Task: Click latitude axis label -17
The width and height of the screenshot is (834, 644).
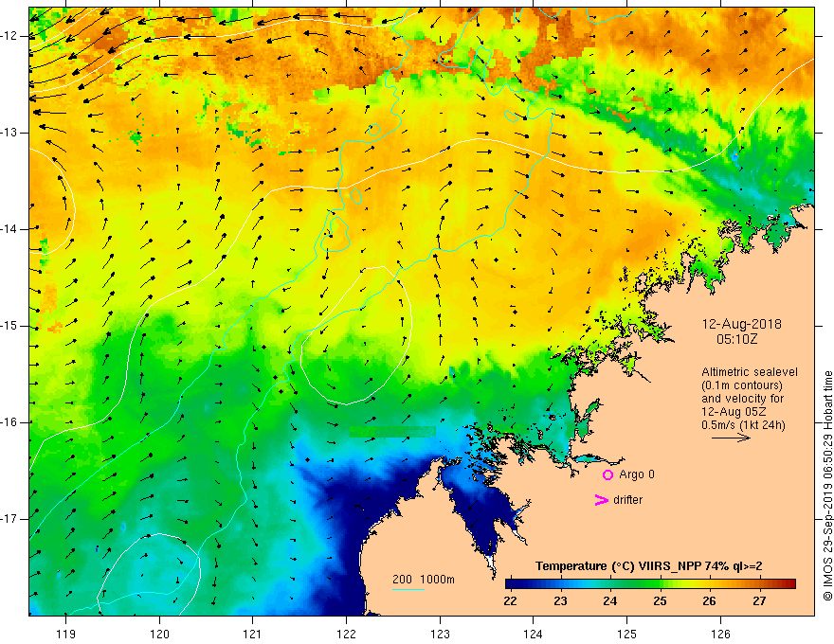Action: (x=10, y=519)
